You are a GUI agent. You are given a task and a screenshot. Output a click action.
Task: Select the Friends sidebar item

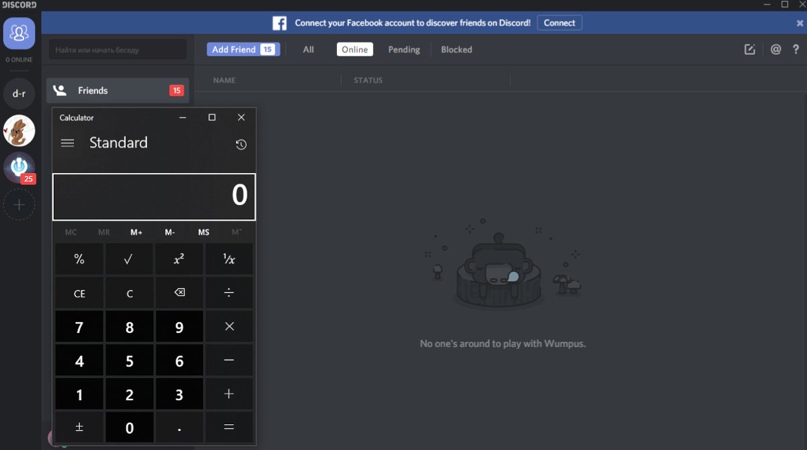point(118,91)
